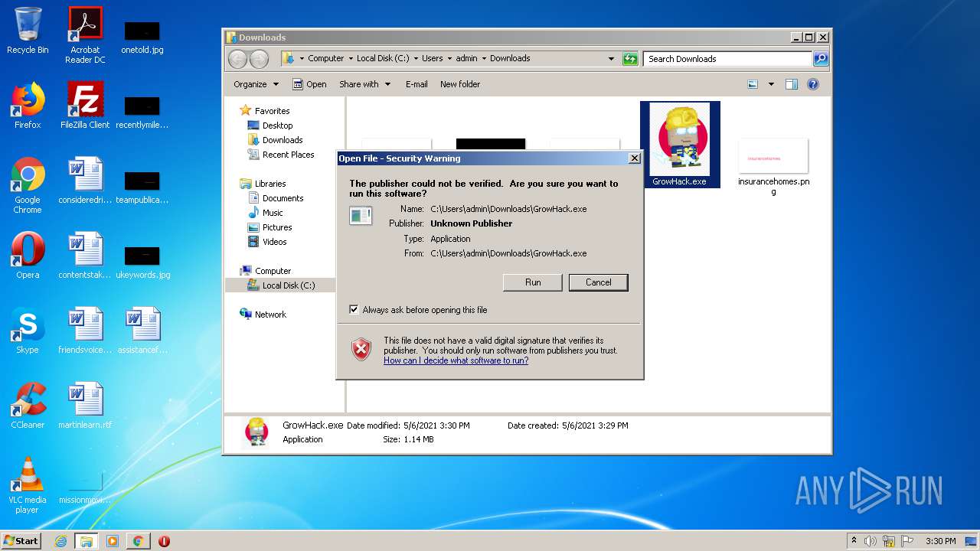Click E-mail in the Explorer toolbar
This screenshot has width=980, height=551.
pyautogui.click(x=416, y=84)
